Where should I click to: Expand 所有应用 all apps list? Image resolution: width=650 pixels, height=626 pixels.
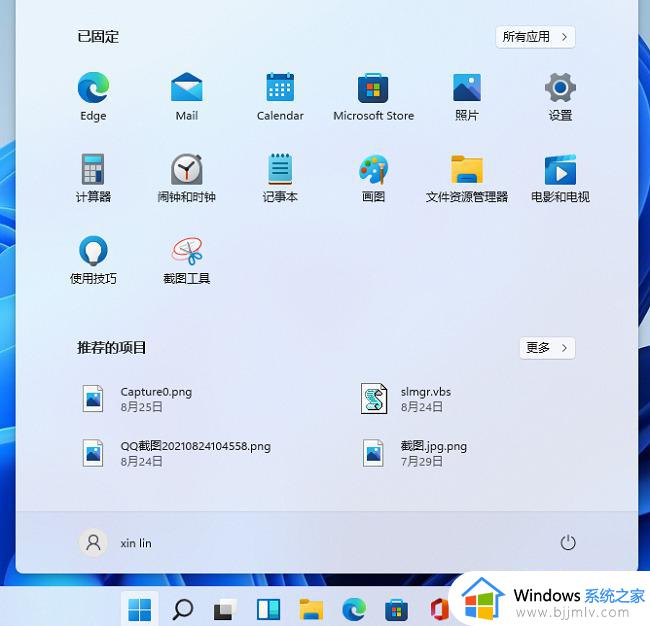535,37
